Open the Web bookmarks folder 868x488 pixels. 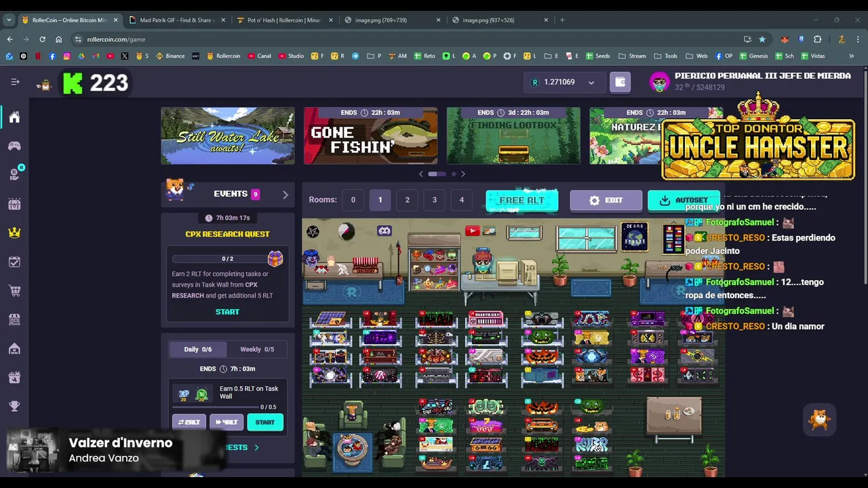[696, 56]
